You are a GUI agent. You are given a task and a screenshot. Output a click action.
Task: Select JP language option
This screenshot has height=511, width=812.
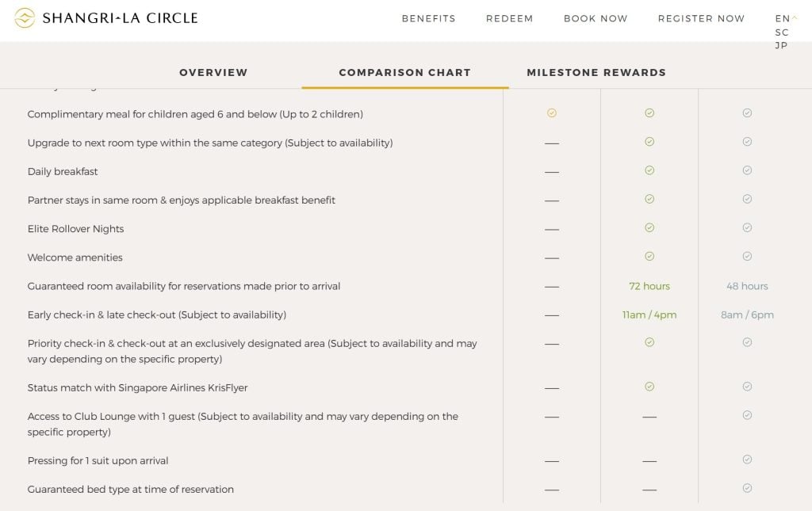[782, 46]
